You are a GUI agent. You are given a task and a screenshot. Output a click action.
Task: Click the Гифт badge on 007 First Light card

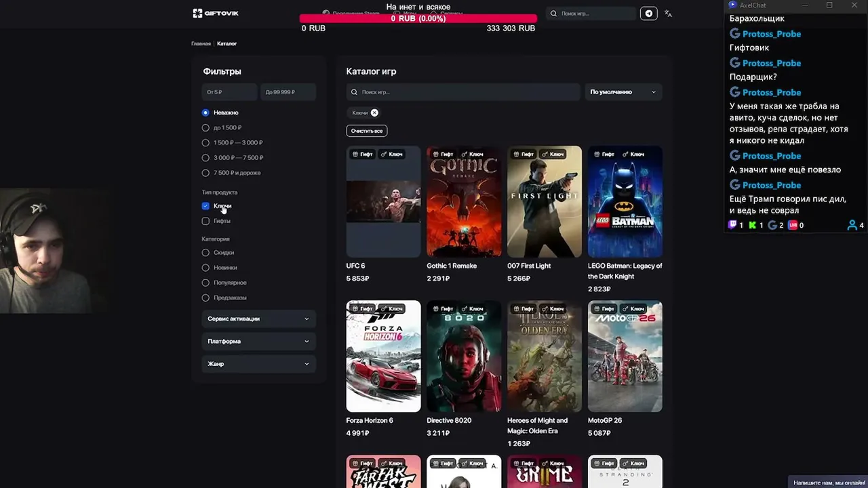pyautogui.click(x=524, y=154)
